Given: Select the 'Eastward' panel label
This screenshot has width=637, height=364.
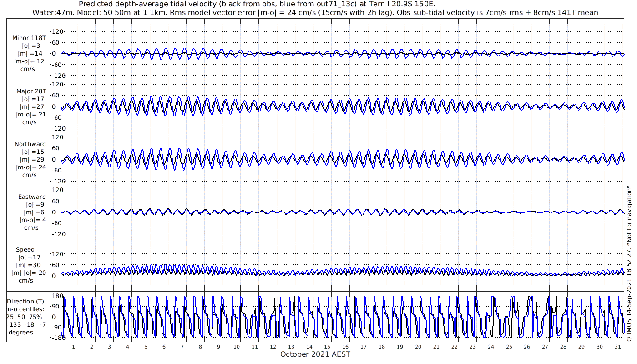Looking at the screenshot, I should [x=32, y=197].
